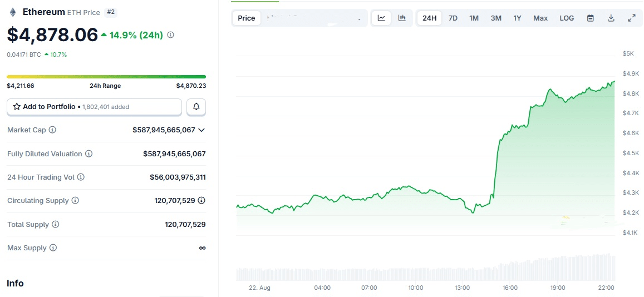The height and width of the screenshot is (297, 644).
Task: Click the Ethereum diamond logo icon
Action: coord(12,12)
